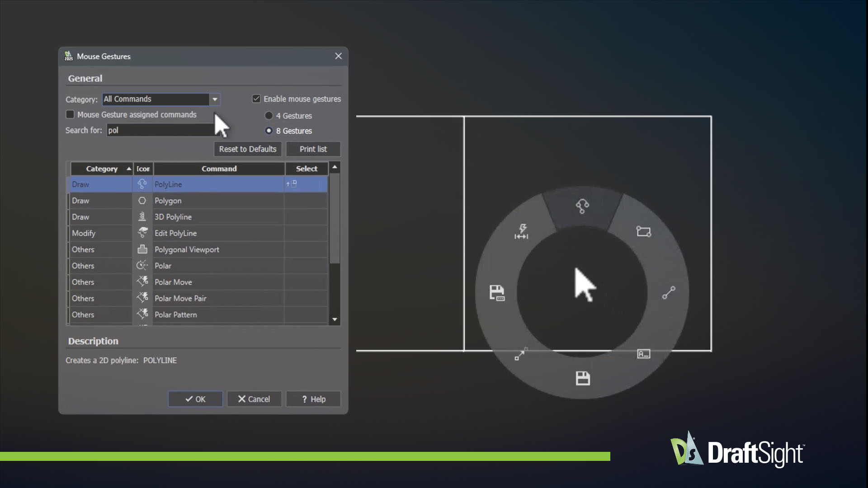
Task: Click the Command column header
Action: point(219,169)
